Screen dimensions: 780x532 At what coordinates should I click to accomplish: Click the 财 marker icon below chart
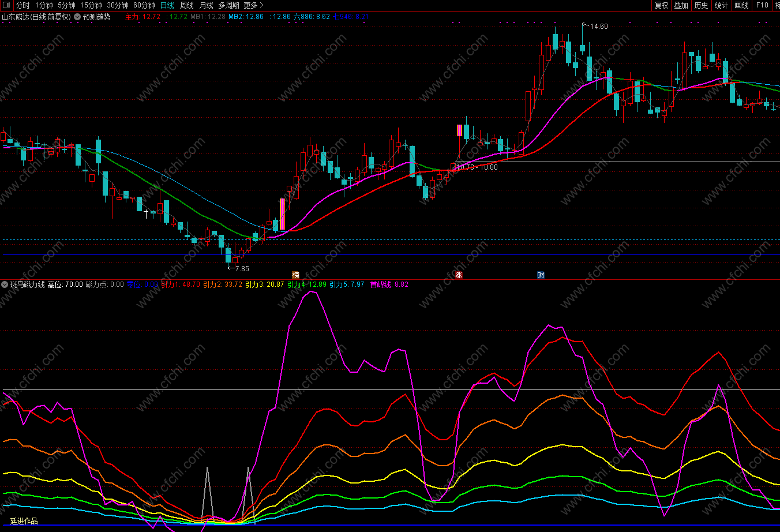541,275
